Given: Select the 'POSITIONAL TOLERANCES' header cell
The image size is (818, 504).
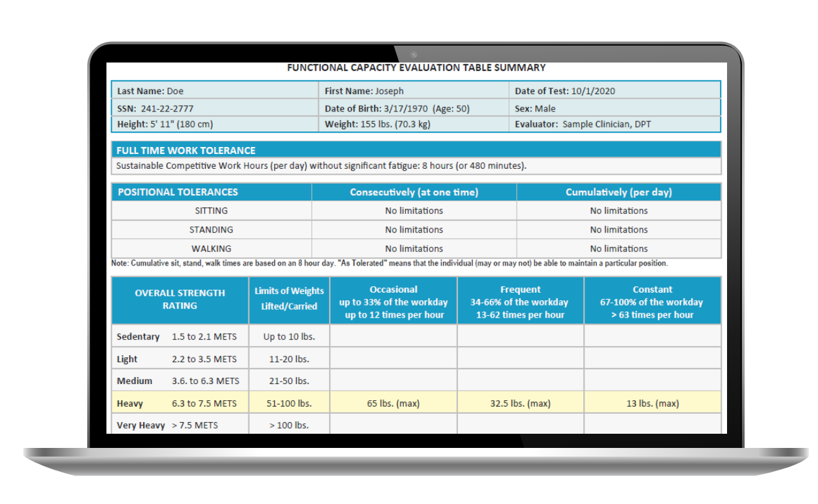Looking at the screenshot, I should click(212, 192).
